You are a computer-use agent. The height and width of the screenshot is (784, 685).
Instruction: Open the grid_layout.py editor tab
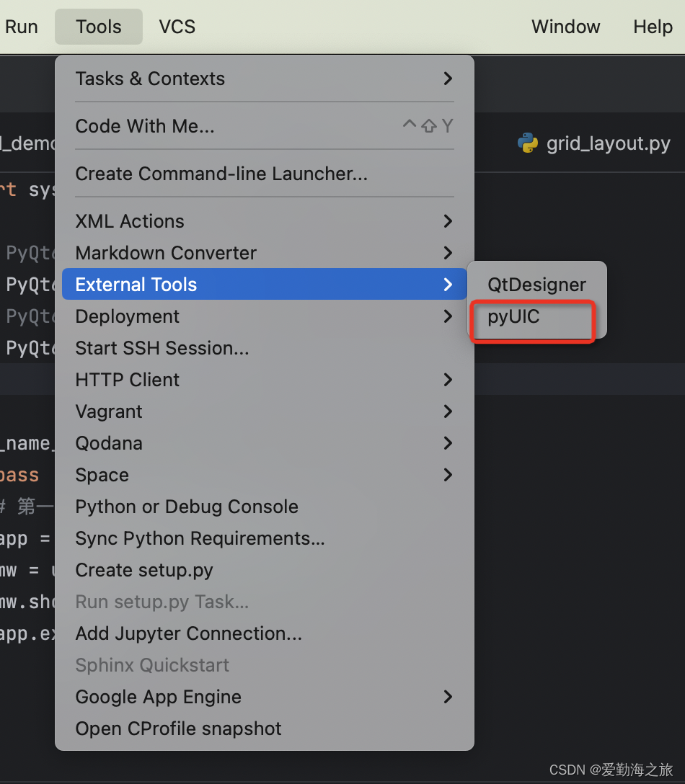click(x=608, y=144)
